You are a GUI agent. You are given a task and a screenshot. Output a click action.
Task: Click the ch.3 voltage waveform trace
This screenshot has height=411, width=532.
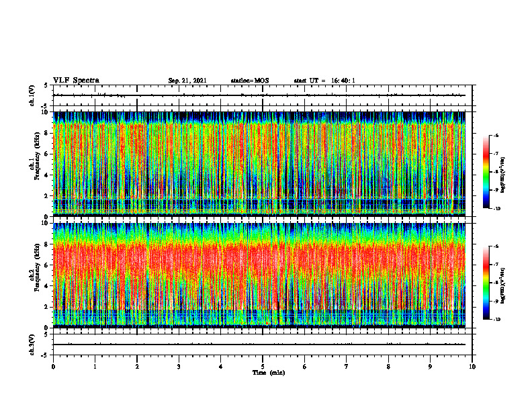(x=259, y=345)
